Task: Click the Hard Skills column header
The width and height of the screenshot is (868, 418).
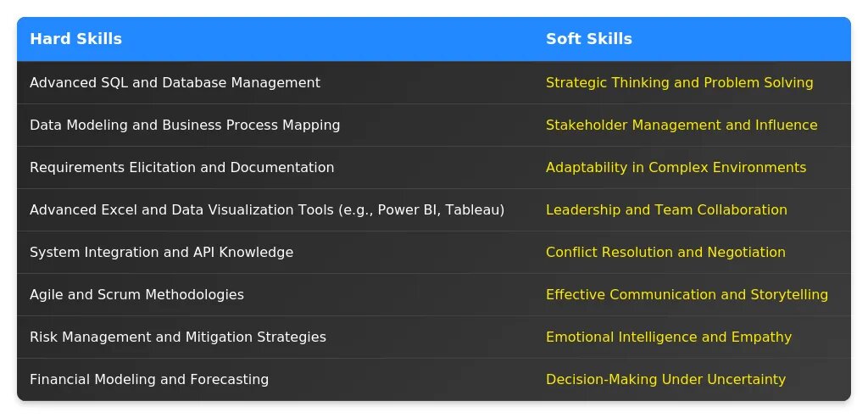Action: [75, 39]
